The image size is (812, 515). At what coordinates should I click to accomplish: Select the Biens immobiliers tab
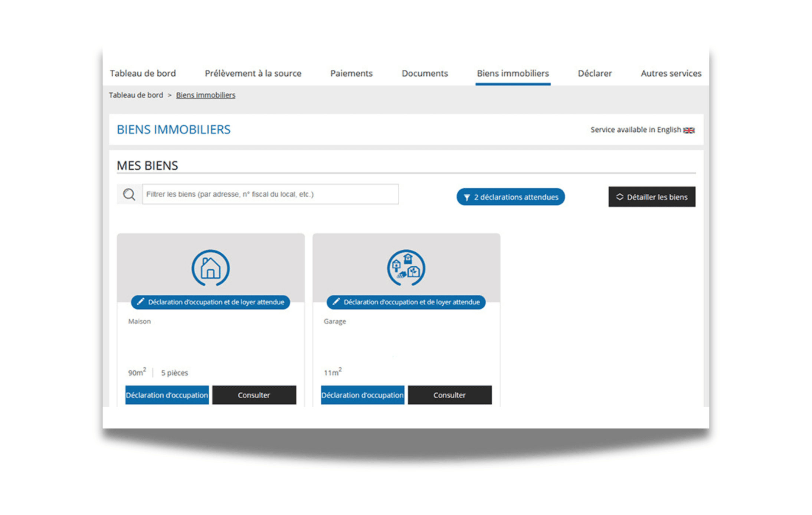click(513, 73)
